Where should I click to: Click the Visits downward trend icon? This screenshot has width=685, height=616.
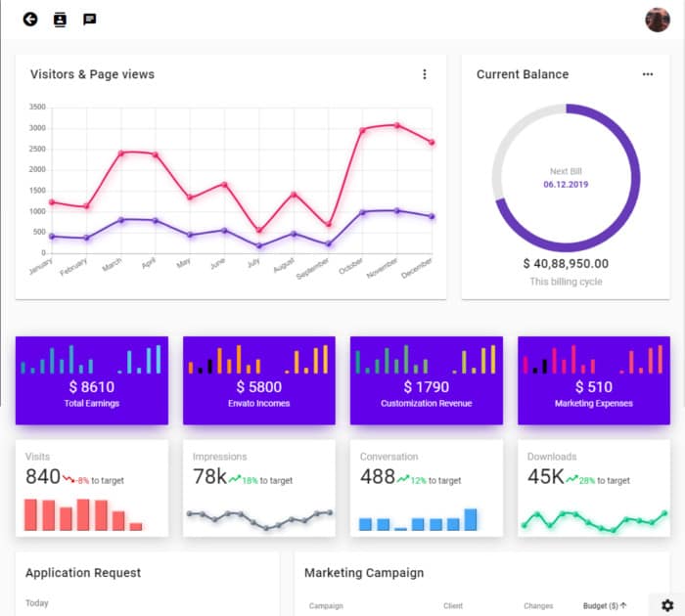pyautogui.click(x=68, y=479)
